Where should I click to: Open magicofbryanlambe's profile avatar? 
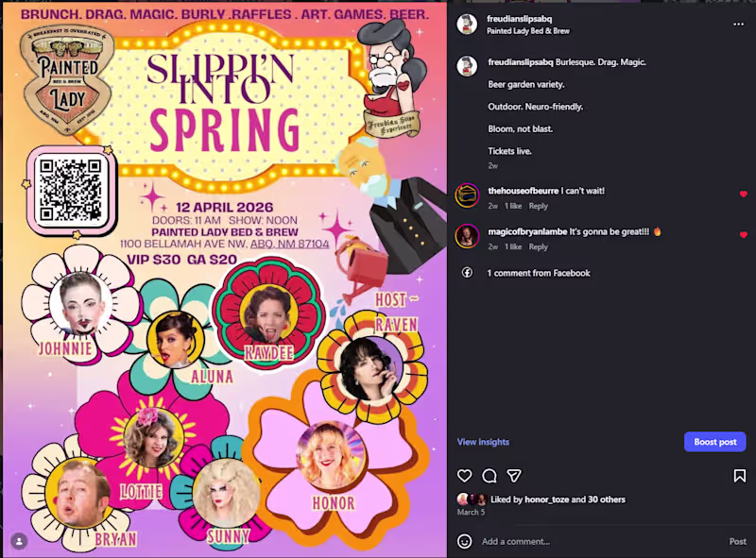pos(467,236)
